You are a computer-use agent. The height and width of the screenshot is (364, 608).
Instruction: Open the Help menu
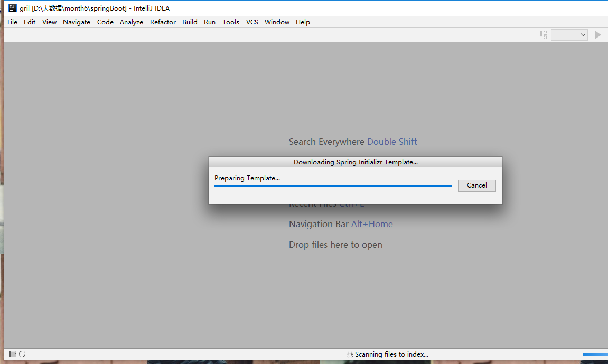click(303, 22)
